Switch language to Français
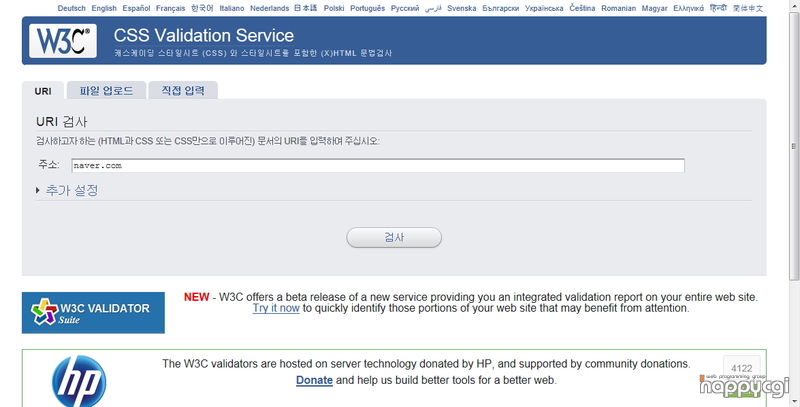Image resolution: width=800 pixels, height=407 pixels. [170, 8]
